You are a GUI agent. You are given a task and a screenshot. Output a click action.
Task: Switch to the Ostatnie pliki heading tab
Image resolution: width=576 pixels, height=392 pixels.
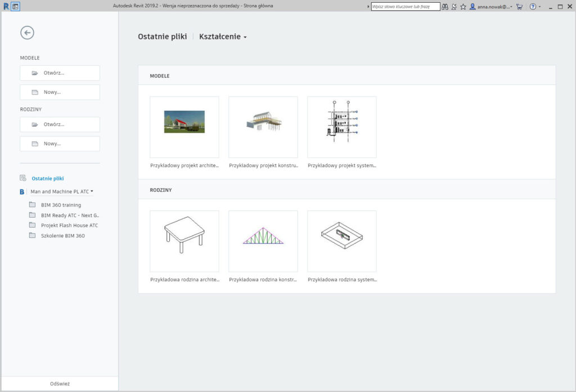(x=162, y=37)
